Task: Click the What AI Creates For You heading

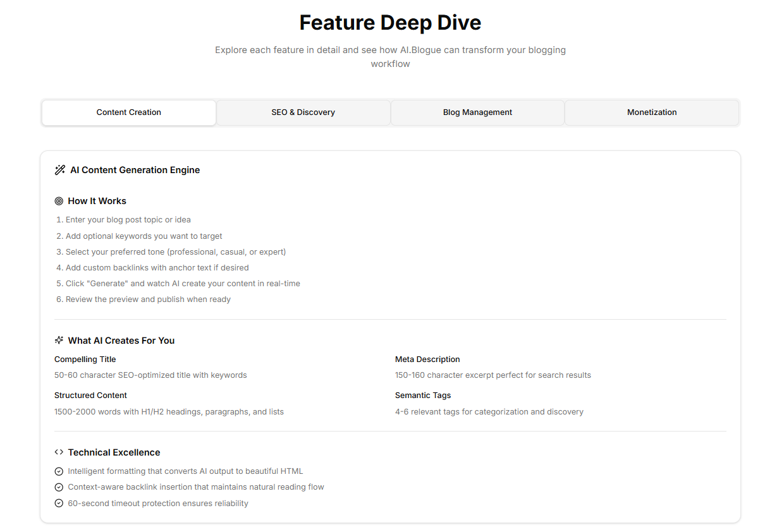Action: [x=121, y=341]
